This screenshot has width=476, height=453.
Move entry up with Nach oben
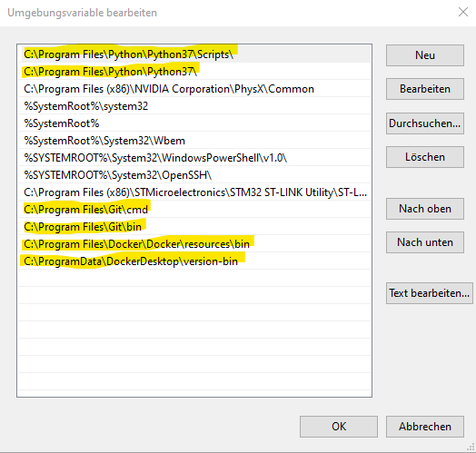click(425, 209)
